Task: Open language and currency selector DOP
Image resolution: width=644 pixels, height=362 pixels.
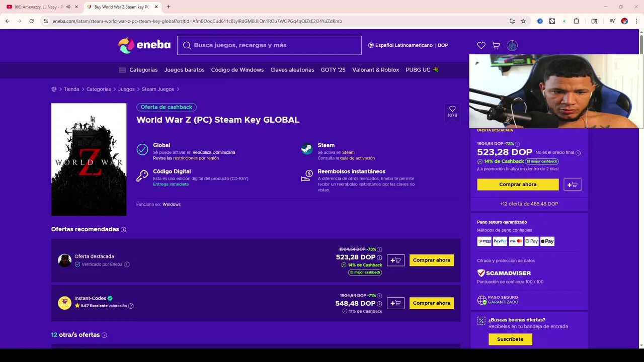Action: (408, 45)
